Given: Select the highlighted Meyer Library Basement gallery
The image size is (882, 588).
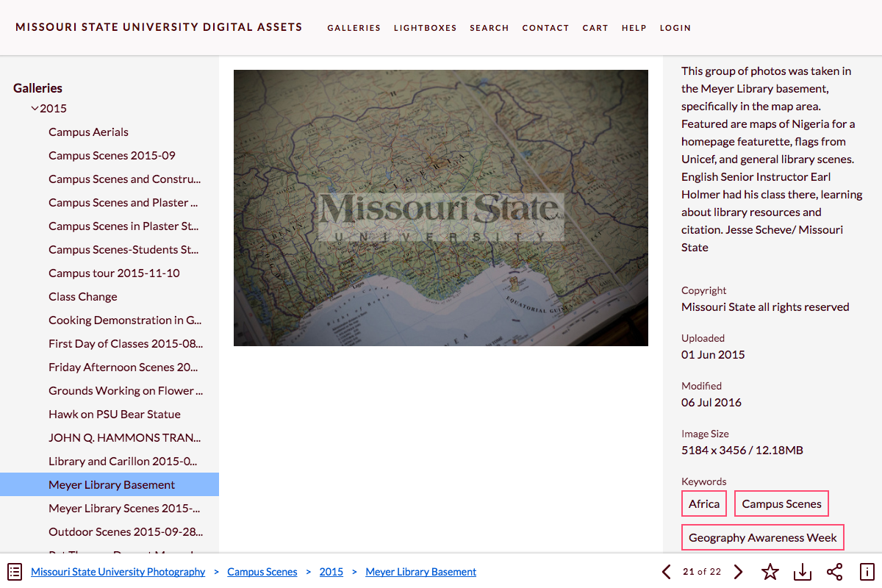Looking at the screenshot, I should point(110,484).
